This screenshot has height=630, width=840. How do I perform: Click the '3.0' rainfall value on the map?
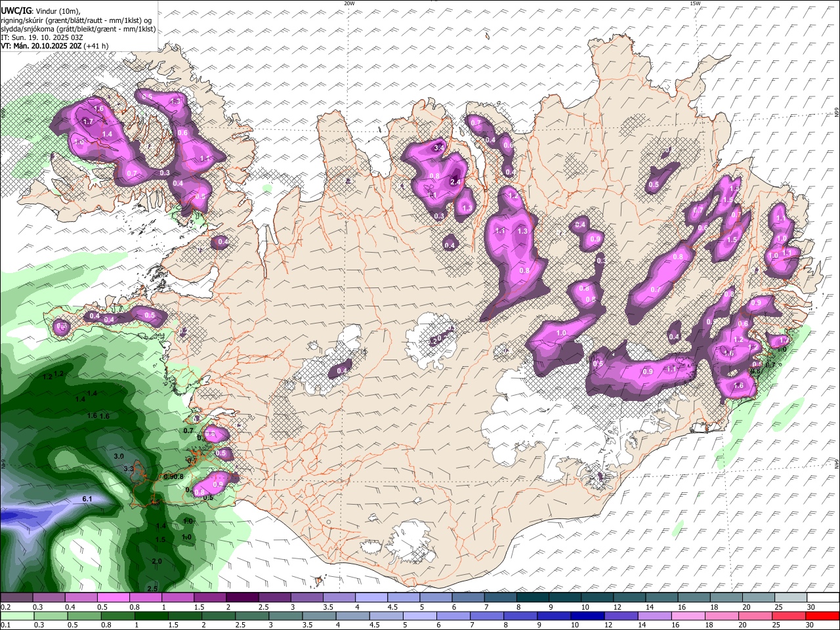click(119, 456)
